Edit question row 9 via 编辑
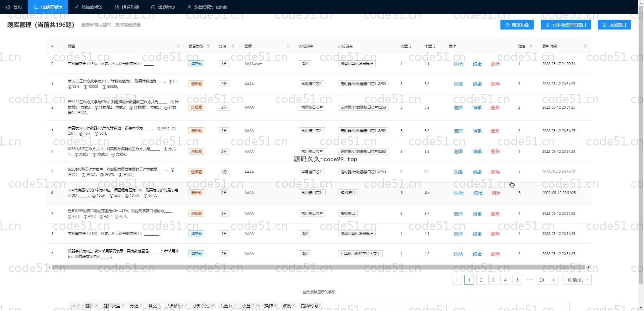Viewport: 644px width, 311px height. pos(477,254)
